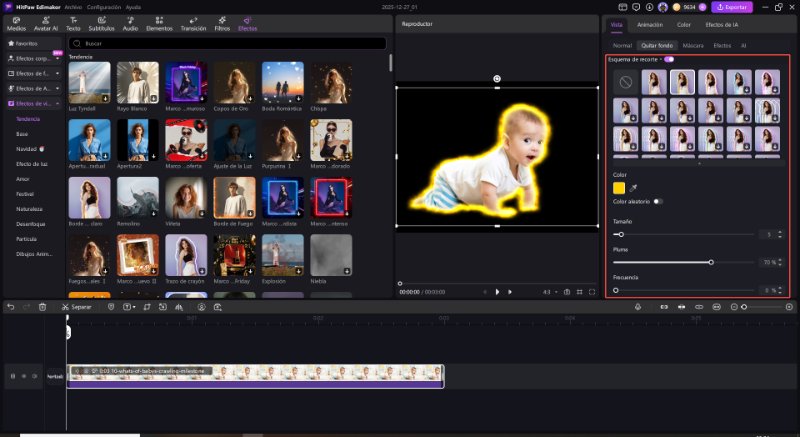Screen dimensions: 800x437
Task: Switch to the Animación tab
Action: pos(649,24)
